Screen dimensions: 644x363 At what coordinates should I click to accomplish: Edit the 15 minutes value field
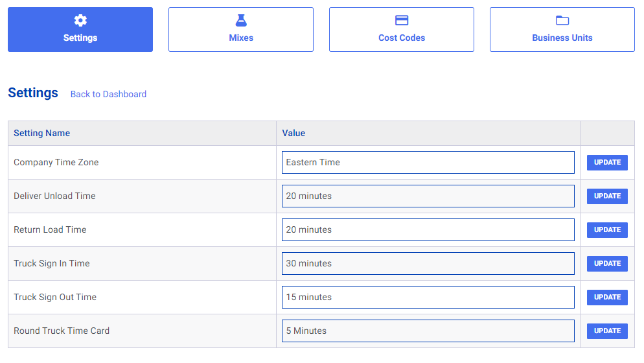[x=428, y=298]
